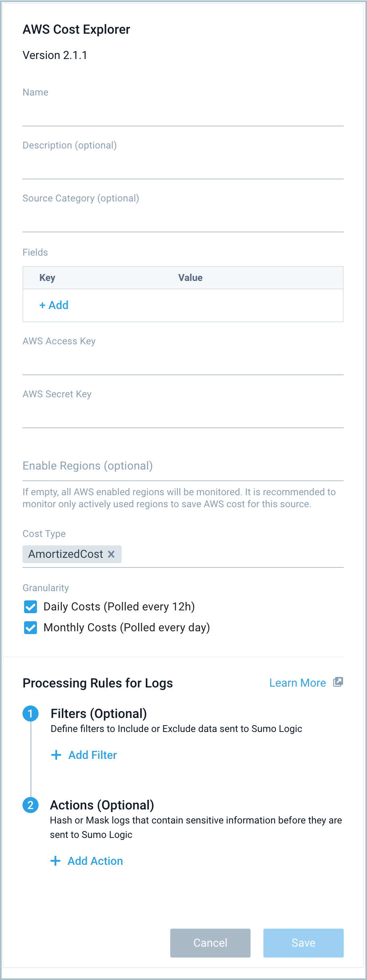Disable Monthly Costs granularity
The width and height of the screenshot is (367, 980).
tap(31, 627)
